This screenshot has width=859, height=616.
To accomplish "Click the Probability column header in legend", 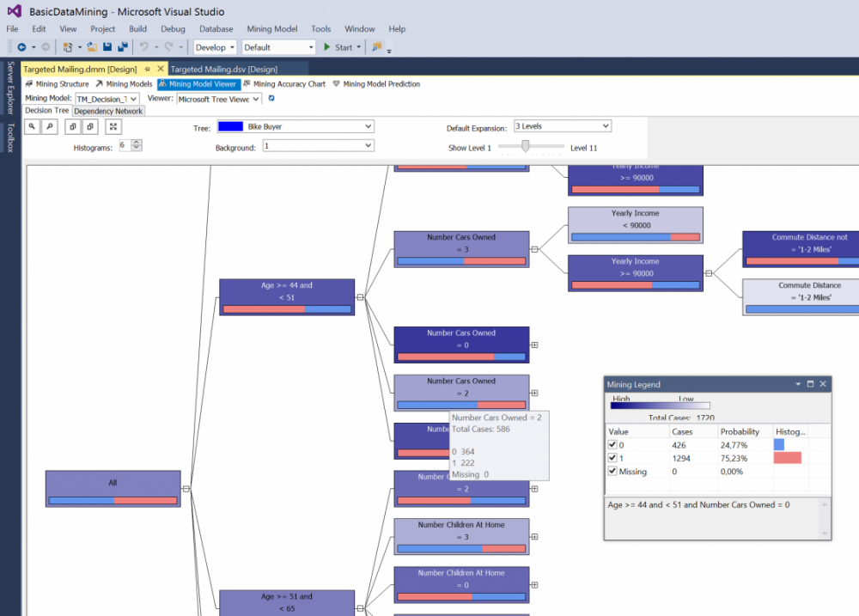I will pyautogui.click(x=745, y=432).
